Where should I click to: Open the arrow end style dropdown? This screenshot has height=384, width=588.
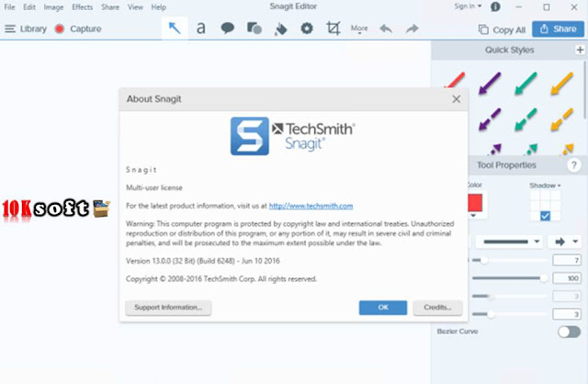pos(566,242)
